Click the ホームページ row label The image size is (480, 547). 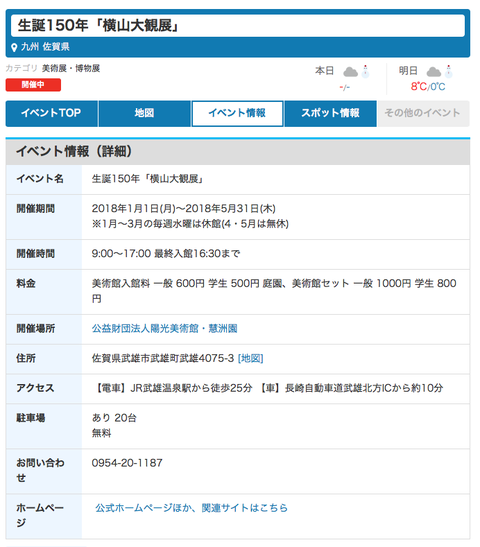[40, 515]
